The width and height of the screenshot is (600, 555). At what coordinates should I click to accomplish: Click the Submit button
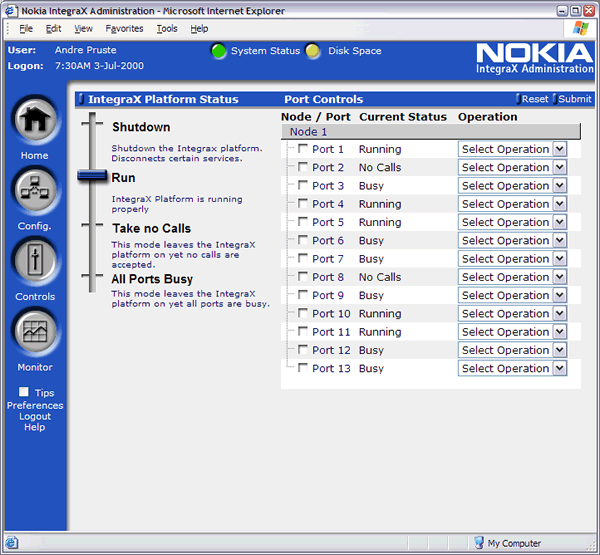pyautogui.click(x=573, y=99)
